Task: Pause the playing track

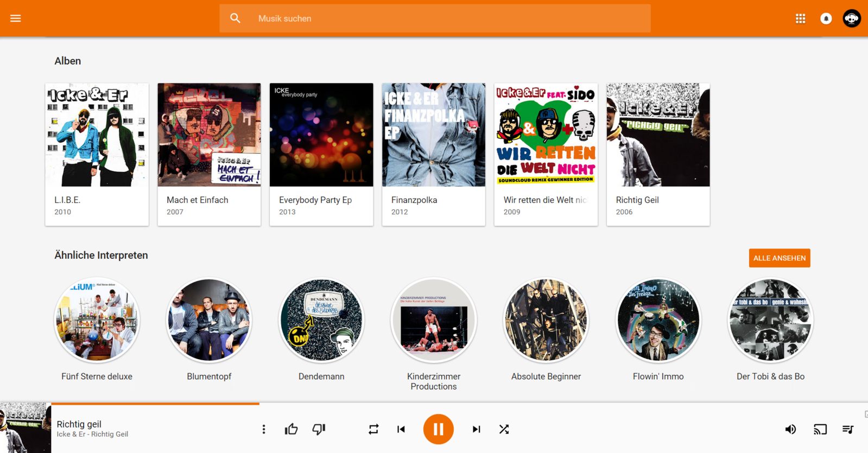Action: click(x=438, y=429)
